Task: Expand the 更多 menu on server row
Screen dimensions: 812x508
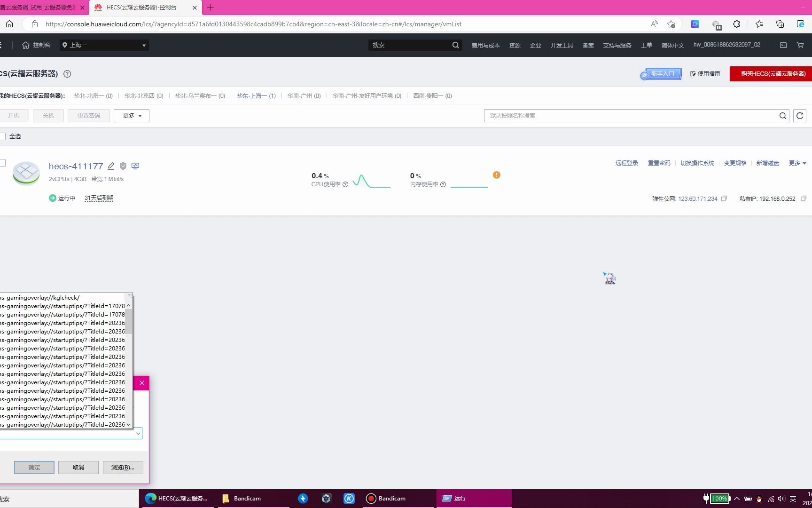Action: [x=796, y=163]
